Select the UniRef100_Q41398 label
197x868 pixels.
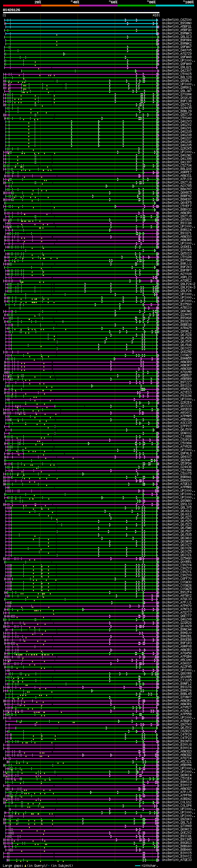pyautogui.click(x=177, y=159)
